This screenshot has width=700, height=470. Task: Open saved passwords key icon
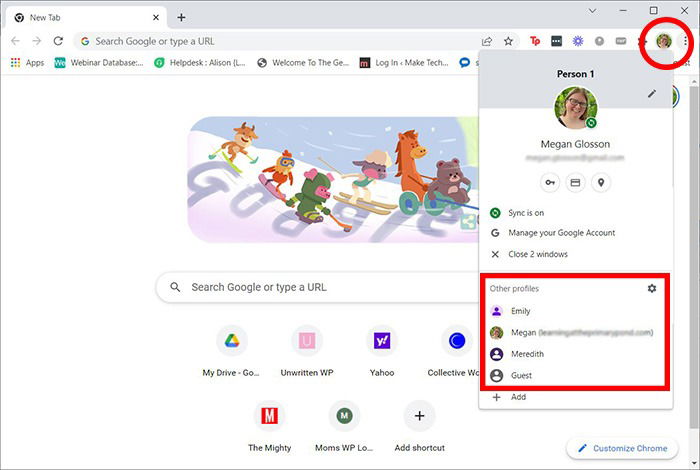click(550, 183)
